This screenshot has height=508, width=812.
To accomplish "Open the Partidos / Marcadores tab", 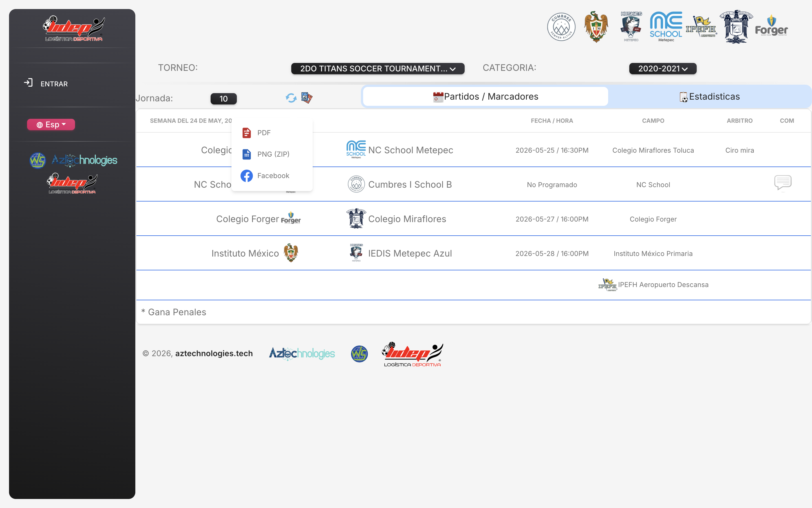I will (x=486, y=97).
